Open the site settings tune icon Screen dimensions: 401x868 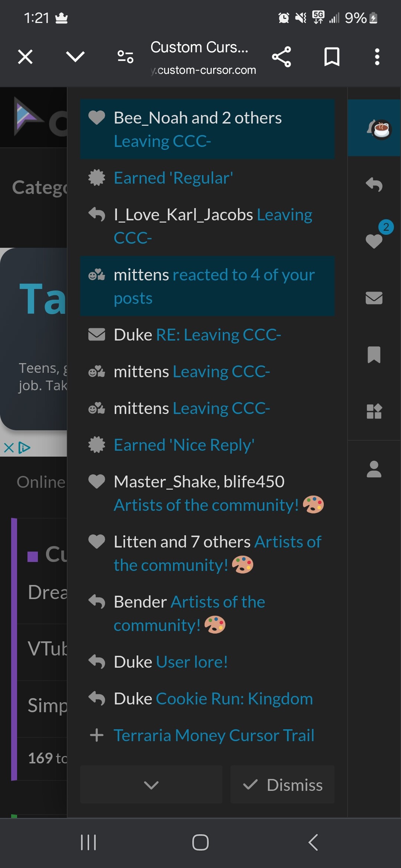click(125, 57)
